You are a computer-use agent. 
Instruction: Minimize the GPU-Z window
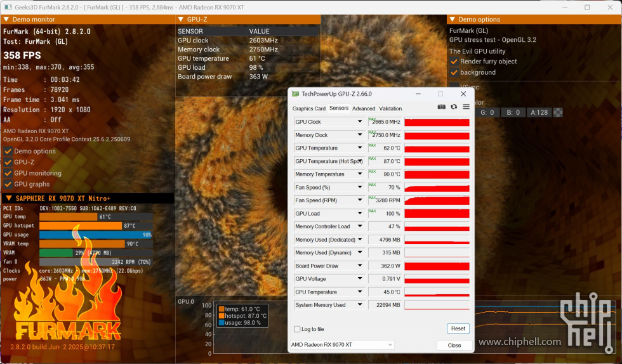418,94
